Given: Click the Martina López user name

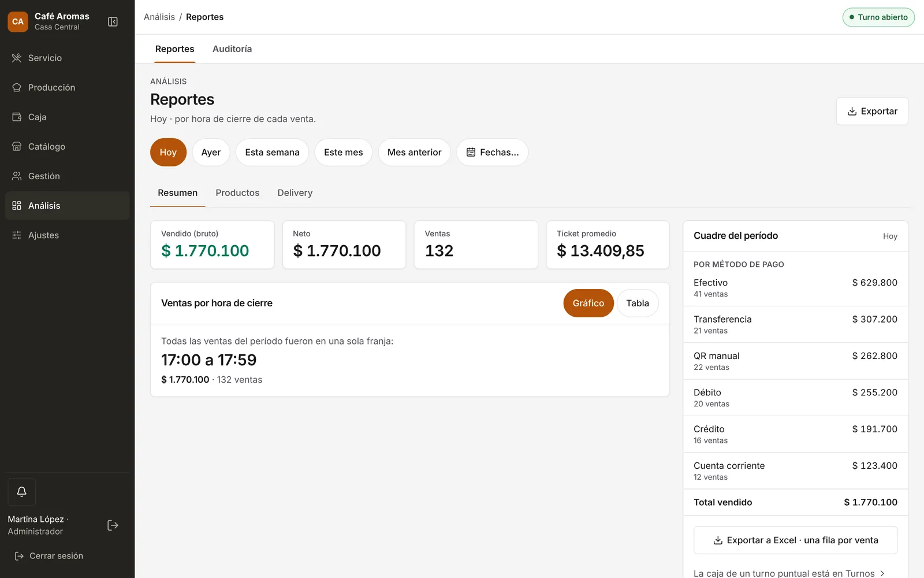Looking at the screenshot, I should click(36, 519).
